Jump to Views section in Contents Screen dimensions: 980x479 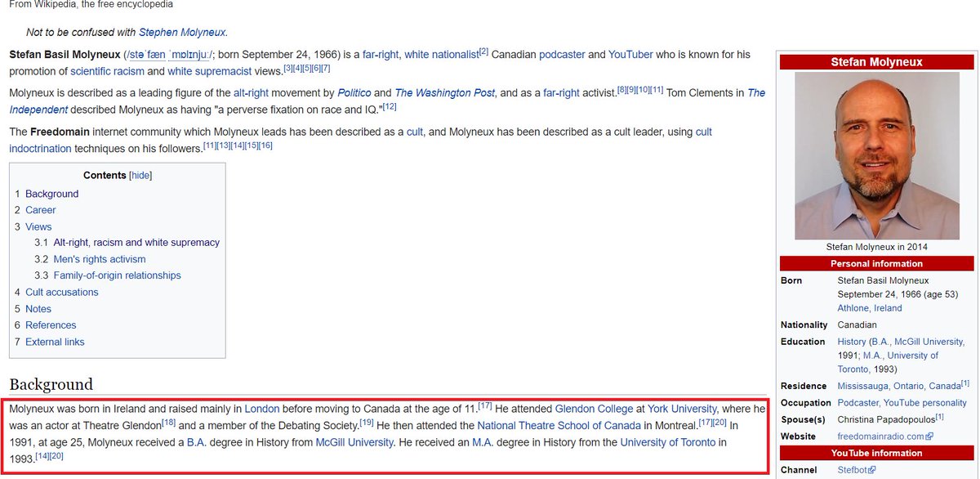click(x=38, y=226)
